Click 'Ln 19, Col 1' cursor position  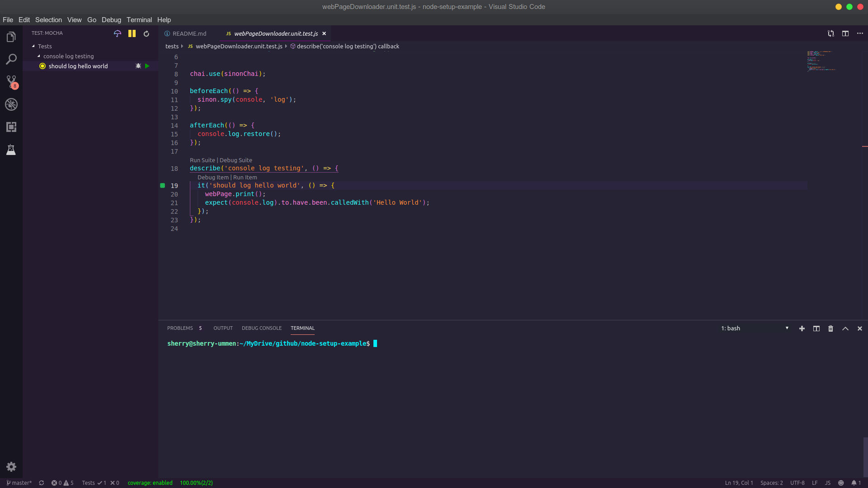click(739, 483)
